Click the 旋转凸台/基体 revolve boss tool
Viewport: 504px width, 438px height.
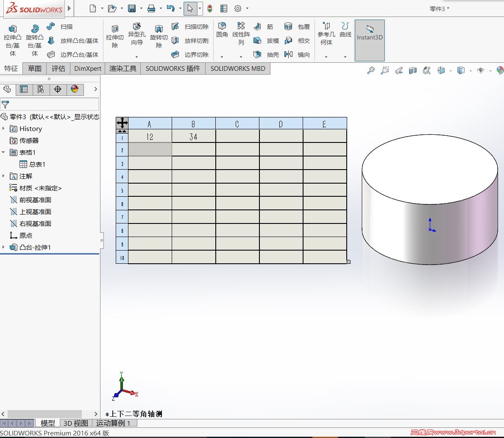pos(35,41)
